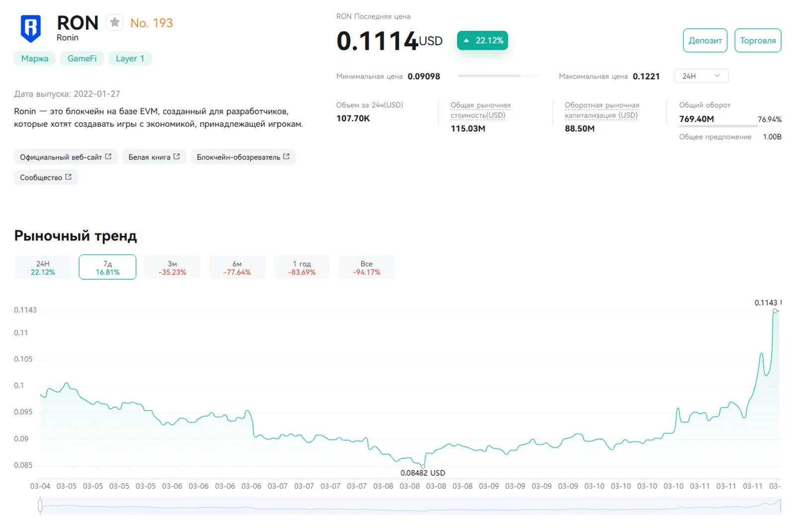
Task: Click the 107.70K volume value
Action: click(x=353, y=118)
